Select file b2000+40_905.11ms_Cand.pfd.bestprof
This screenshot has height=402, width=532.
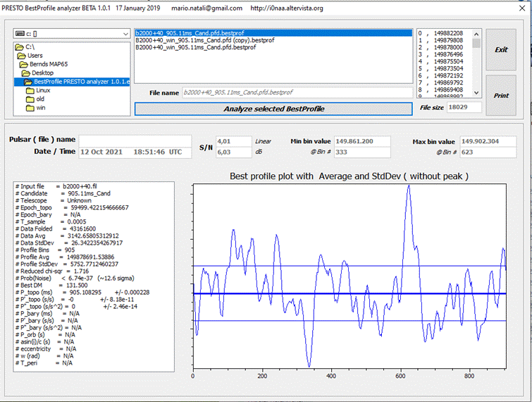273,33
